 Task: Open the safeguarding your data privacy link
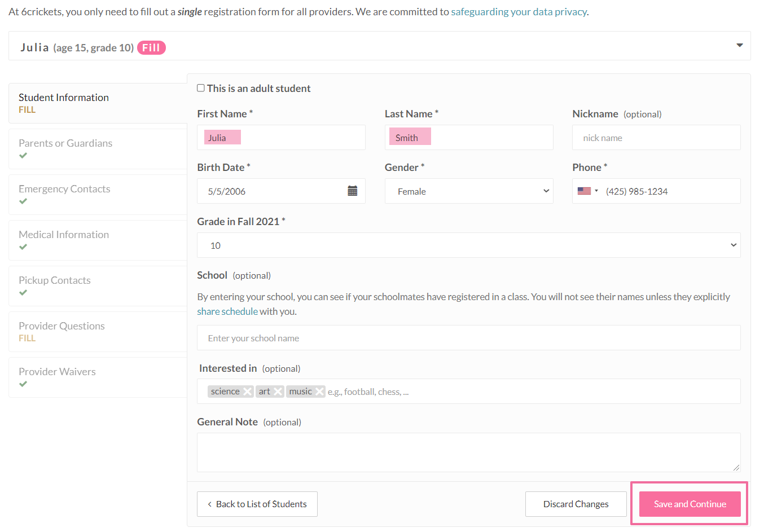519,12
